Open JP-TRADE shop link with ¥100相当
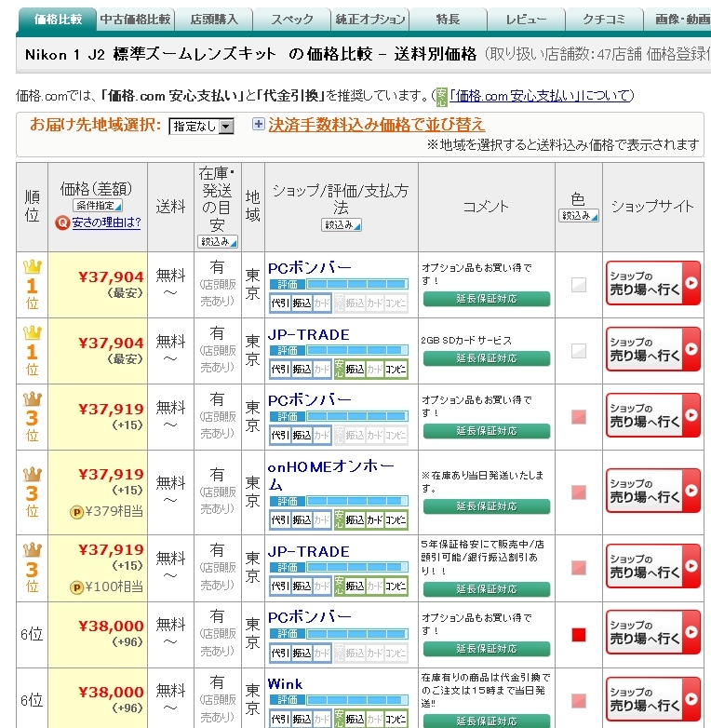This screenshot has height=728, width=711. (309, 551)
